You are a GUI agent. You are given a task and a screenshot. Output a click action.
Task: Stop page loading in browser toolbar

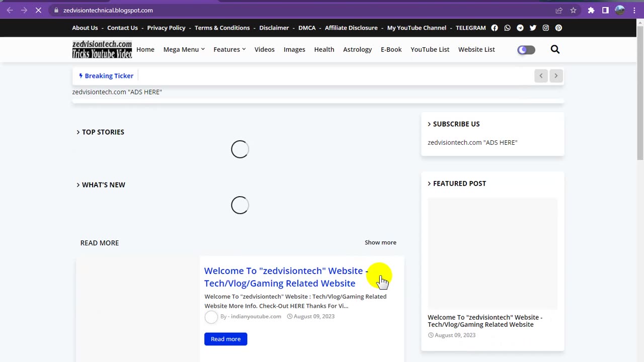pyautogui.click(x=38, y=10)
